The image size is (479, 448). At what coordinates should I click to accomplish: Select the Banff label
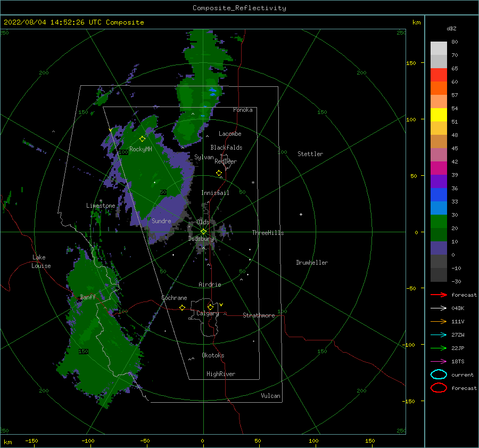pyautogui.click(x=88, y=297)
